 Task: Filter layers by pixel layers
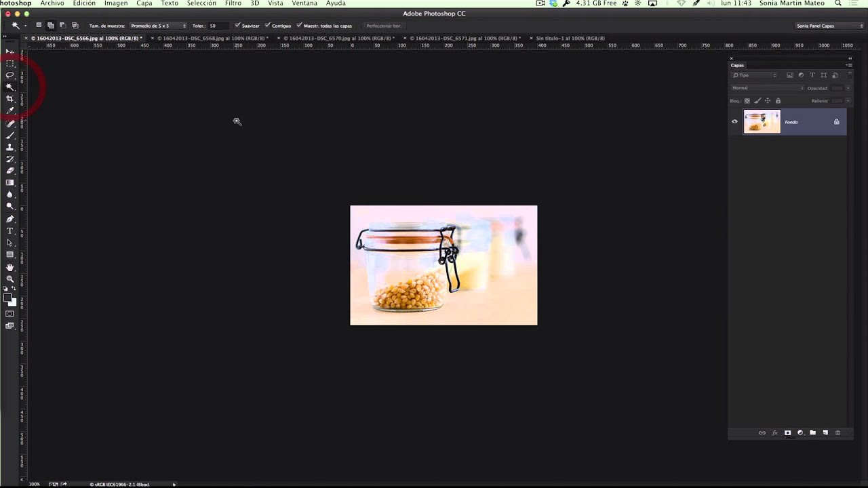click(790, 75)
